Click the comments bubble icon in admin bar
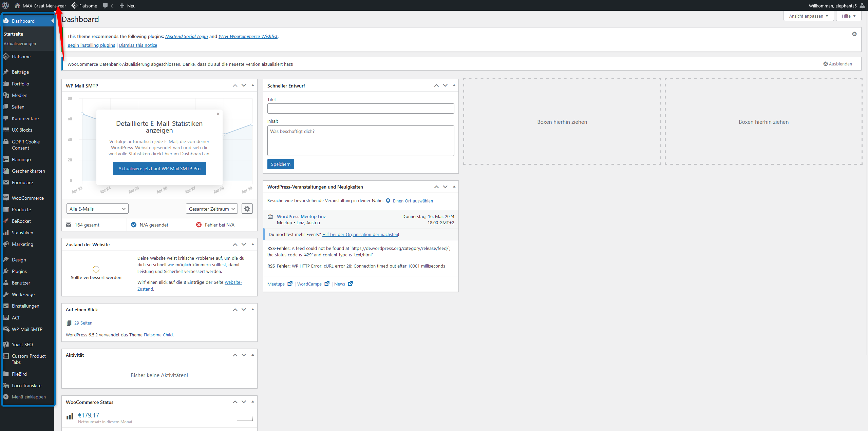This screenshot has width=868, height=431. point(106,6)
